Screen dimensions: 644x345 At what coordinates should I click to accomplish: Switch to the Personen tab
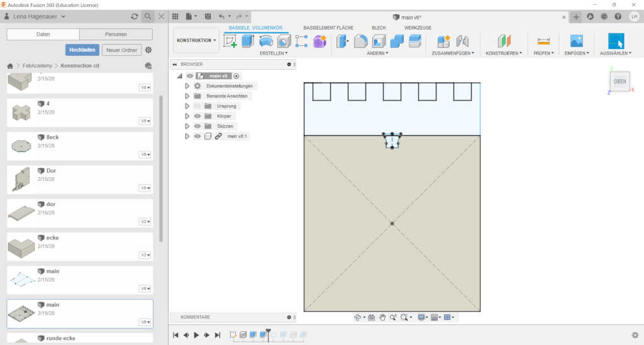click(116, 34)
